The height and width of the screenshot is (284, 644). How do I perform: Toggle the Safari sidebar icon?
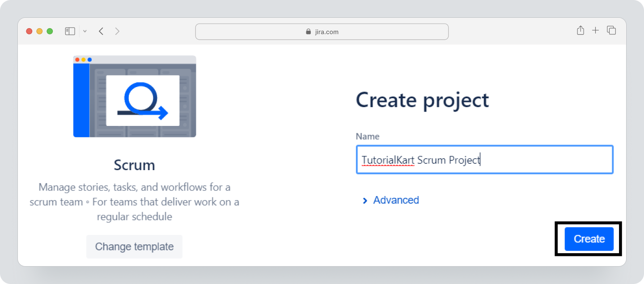click(70, 31)
